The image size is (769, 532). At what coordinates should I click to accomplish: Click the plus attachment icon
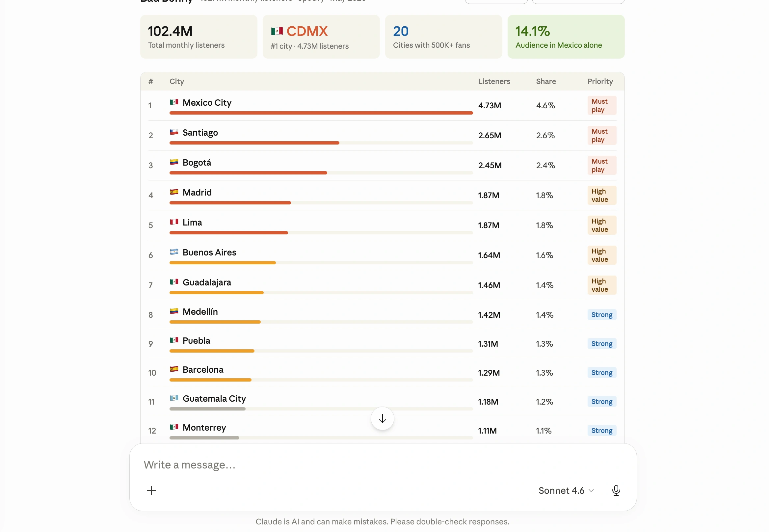[x=151, y=490]
